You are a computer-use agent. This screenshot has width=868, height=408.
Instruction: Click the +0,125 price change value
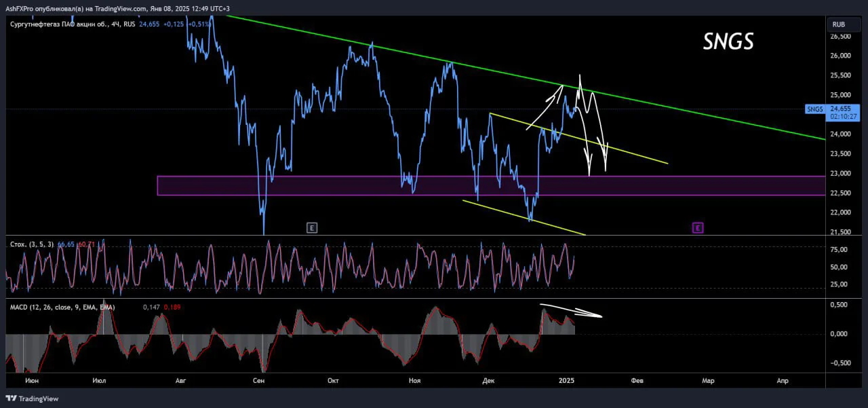[174, 24]
